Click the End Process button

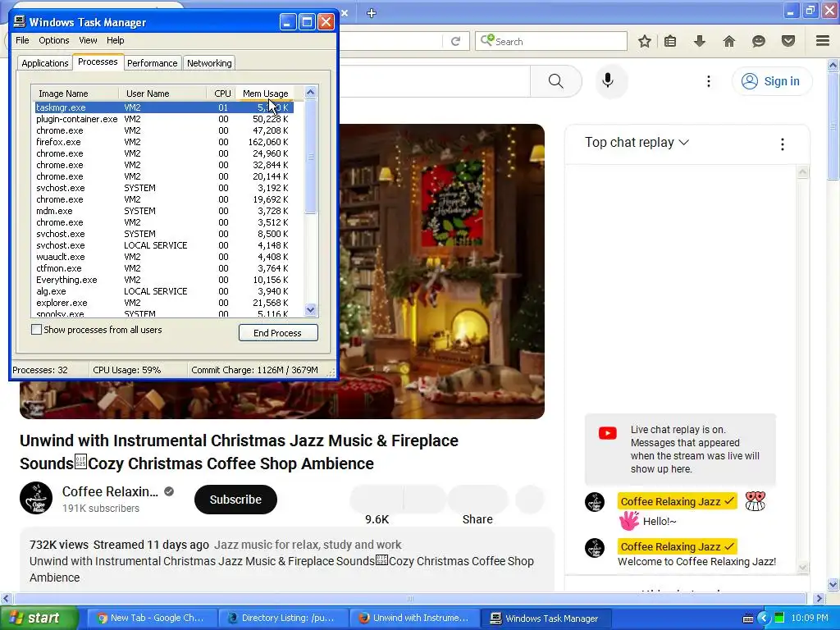(x=278, y=333)
